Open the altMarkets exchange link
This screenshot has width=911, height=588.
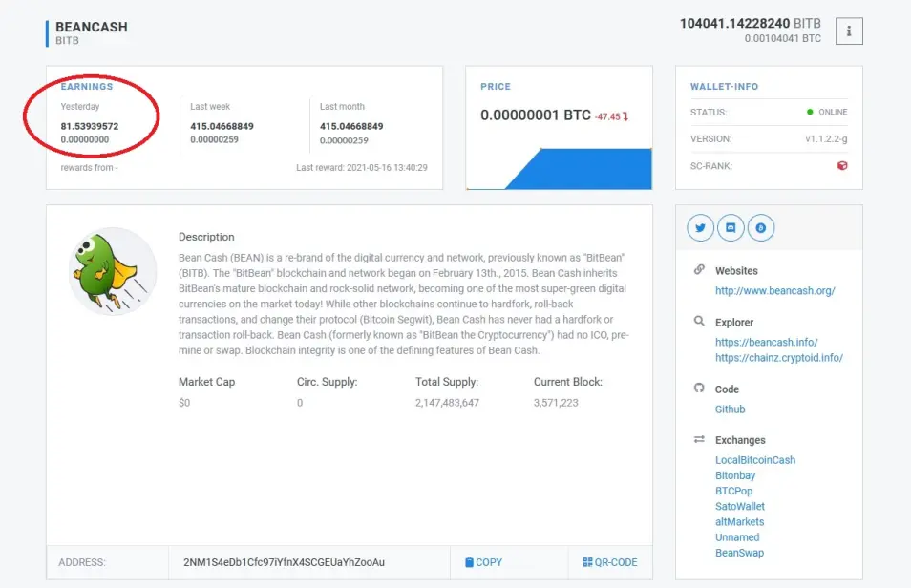(740, 522)
